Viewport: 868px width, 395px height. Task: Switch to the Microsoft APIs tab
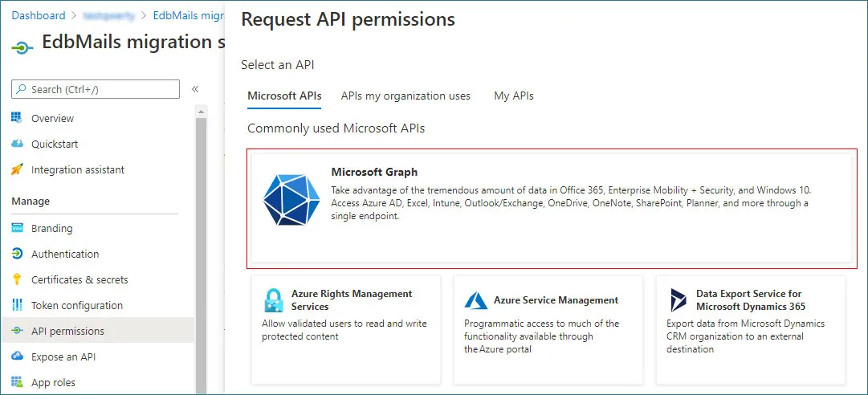pos(284,96)
